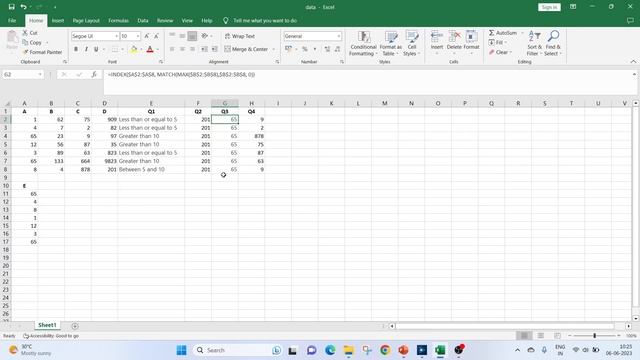
Task: Open Cell Styles gallery
Action: click(411, 43)
